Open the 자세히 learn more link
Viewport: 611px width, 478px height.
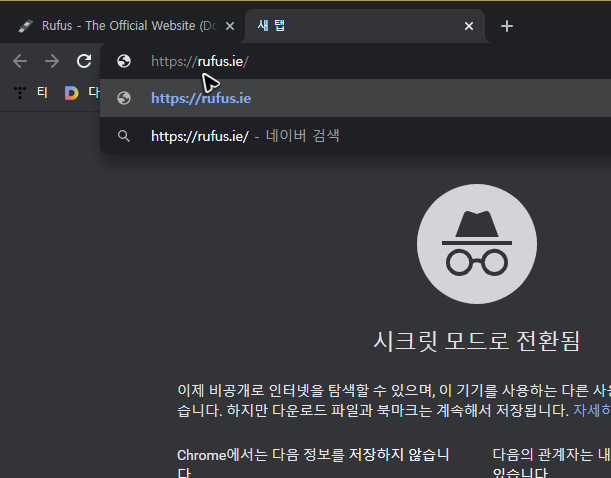click(x=592, y=410)
